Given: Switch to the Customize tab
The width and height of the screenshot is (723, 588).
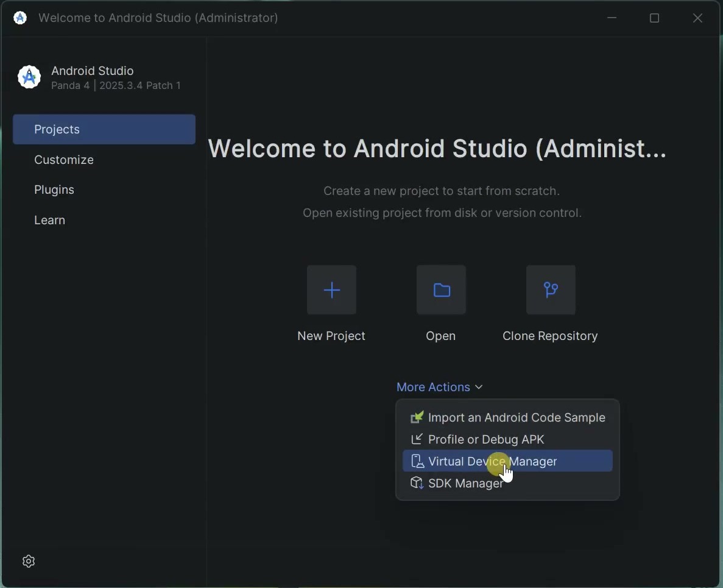Looking at the screenshot, I should (63, 160).
